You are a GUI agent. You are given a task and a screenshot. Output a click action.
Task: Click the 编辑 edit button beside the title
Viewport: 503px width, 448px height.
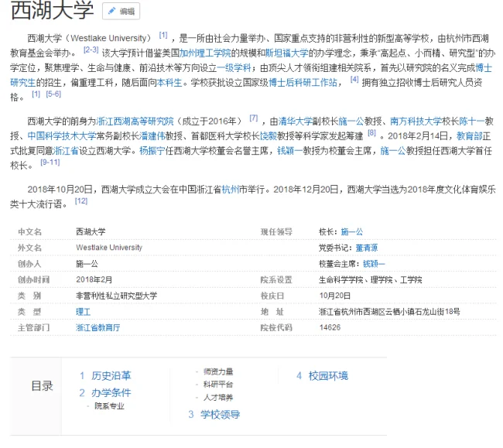click(121, 12)
